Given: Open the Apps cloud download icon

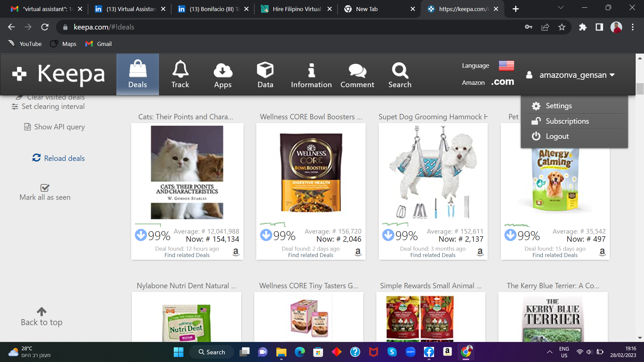Looking at the screenshot, I should coord(223,70).
